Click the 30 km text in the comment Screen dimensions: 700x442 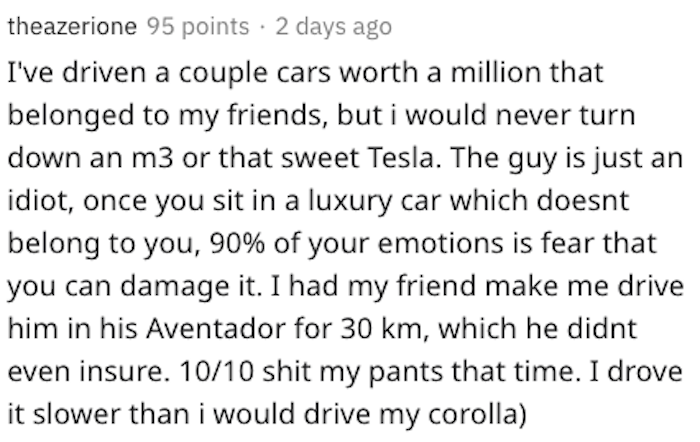pos(382,329)
